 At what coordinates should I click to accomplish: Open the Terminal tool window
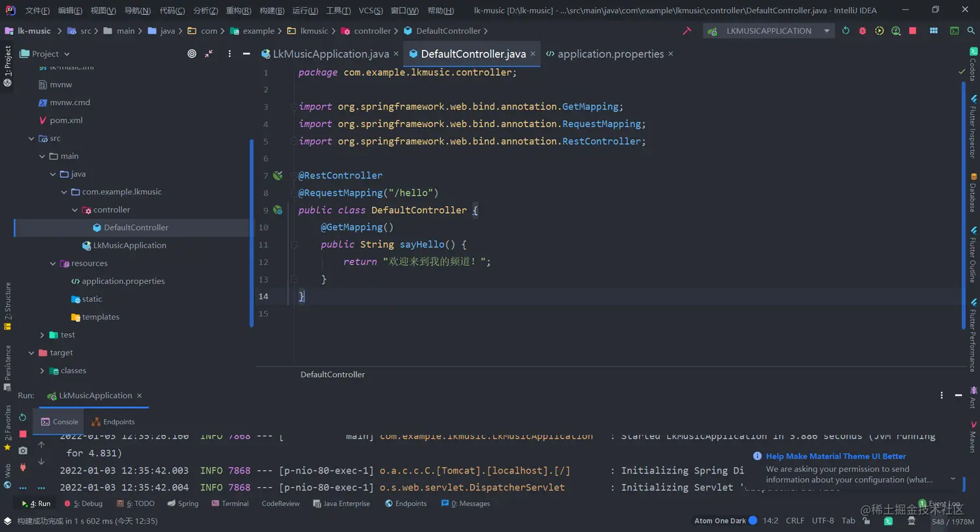pyautogui.click(x=230, y=503)
